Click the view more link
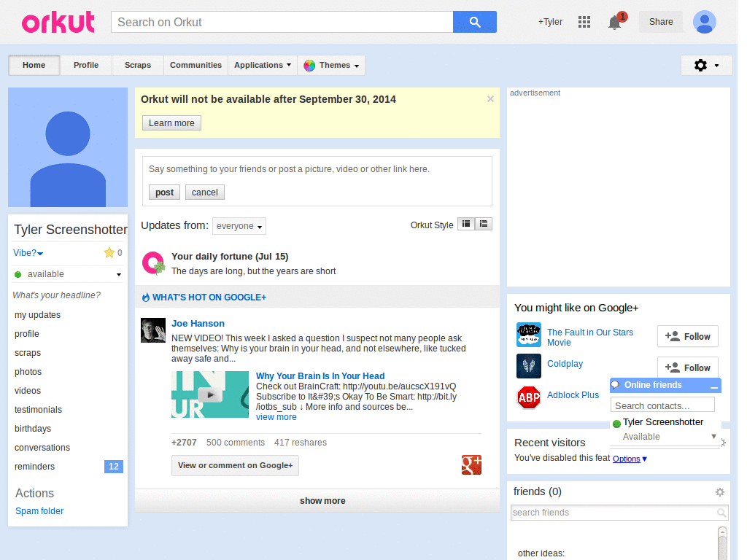Screen dimensions: 747x560 point(276,417)
